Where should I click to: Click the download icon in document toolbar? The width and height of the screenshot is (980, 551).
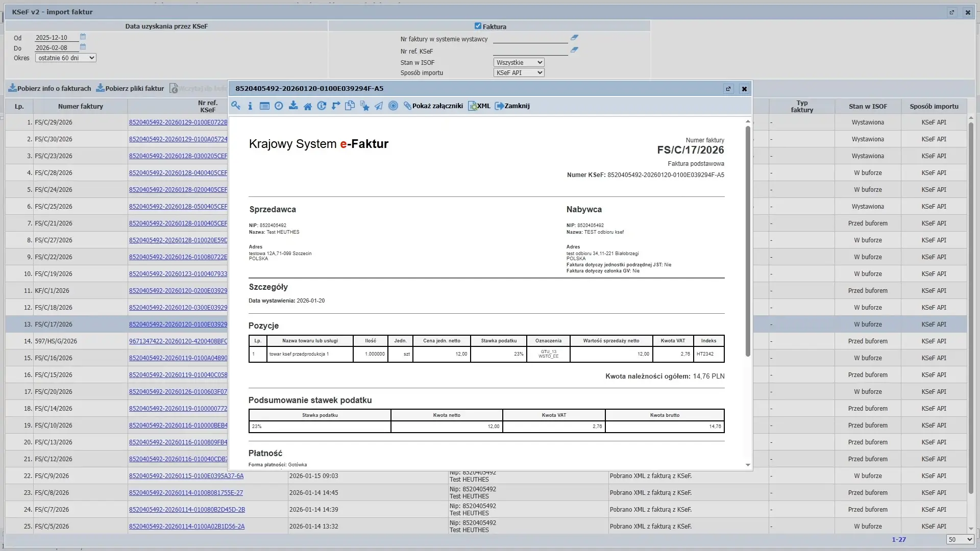(293, 106)
